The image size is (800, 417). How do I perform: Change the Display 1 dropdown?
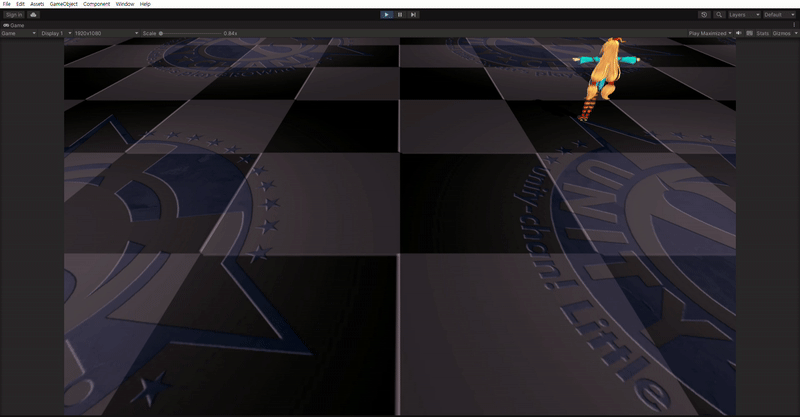(56, 33)
